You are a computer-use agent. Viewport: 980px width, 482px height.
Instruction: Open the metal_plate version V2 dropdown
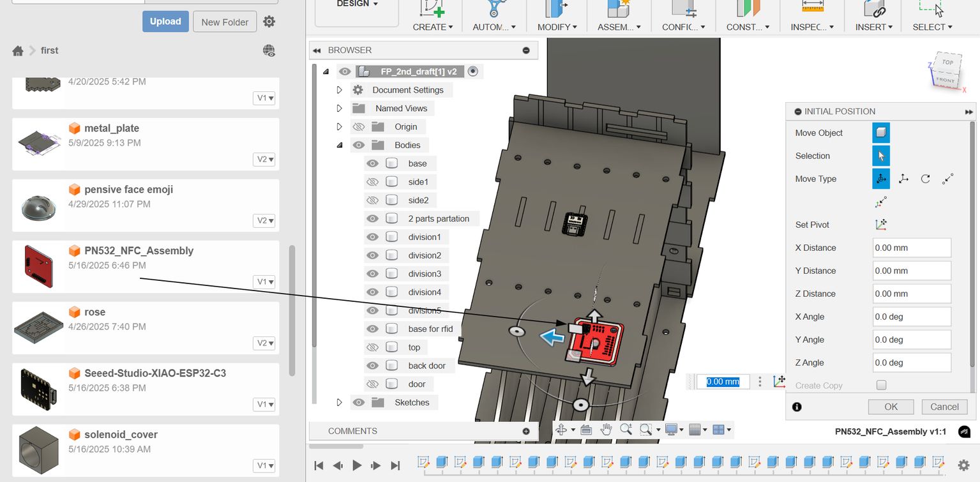tap(264, 159)
